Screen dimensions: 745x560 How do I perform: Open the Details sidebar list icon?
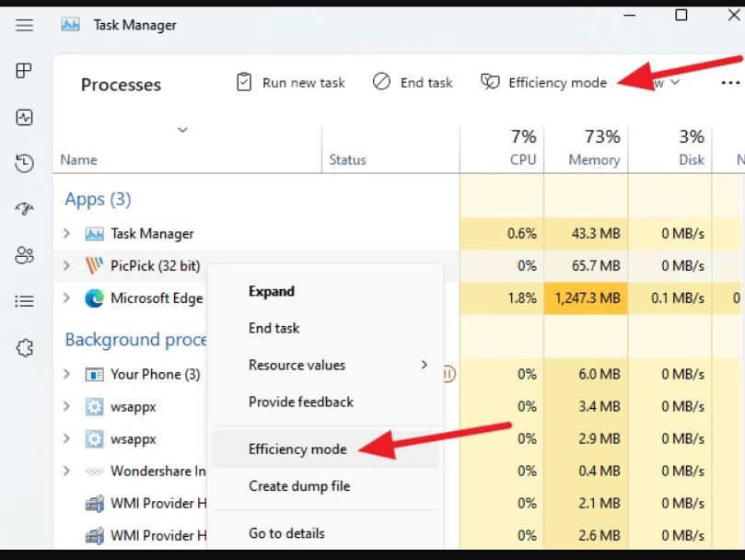pyautogui.click(x=24, y=301)
